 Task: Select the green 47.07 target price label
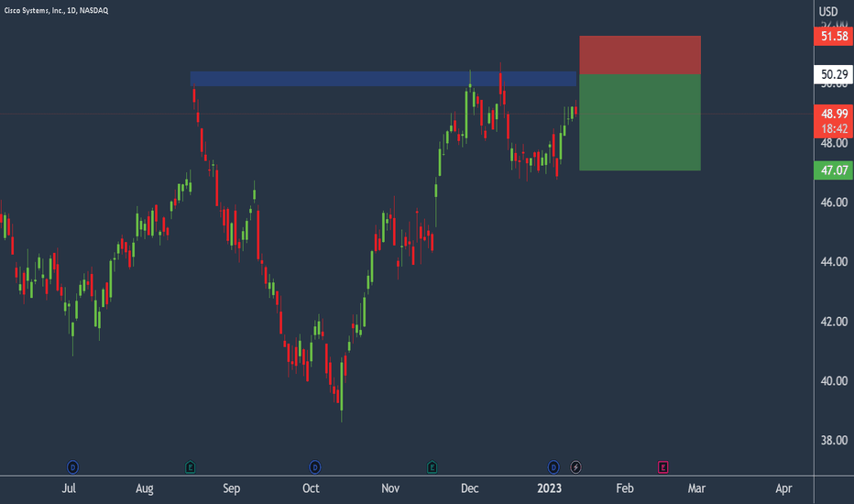(834, 170)
